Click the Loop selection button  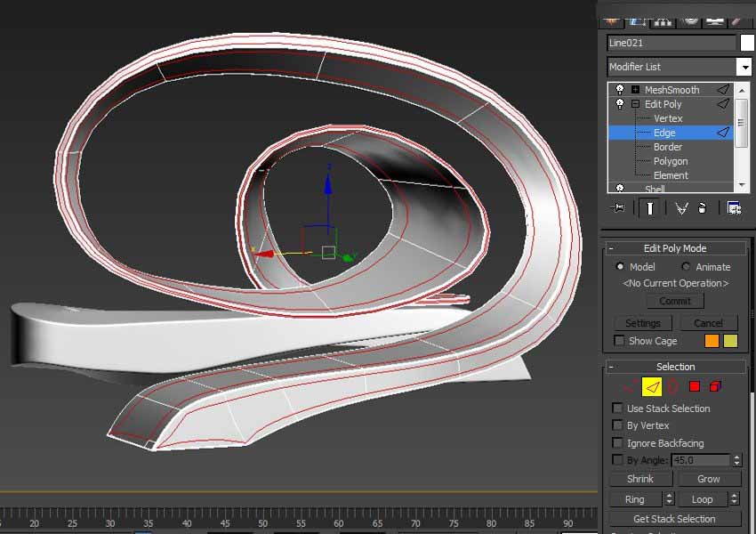click(x=702, y=499)
